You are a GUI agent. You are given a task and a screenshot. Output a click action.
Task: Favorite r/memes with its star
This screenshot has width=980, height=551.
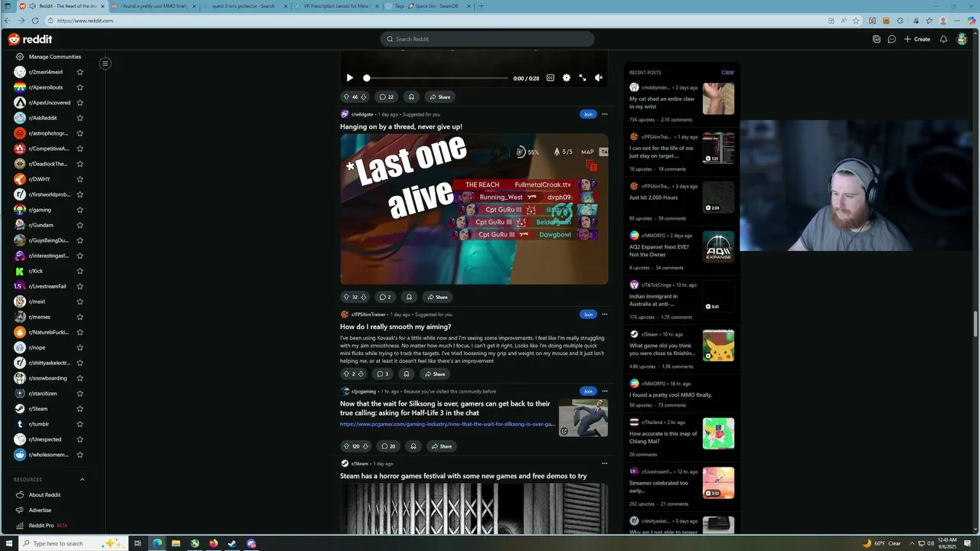tap(80, 317)
